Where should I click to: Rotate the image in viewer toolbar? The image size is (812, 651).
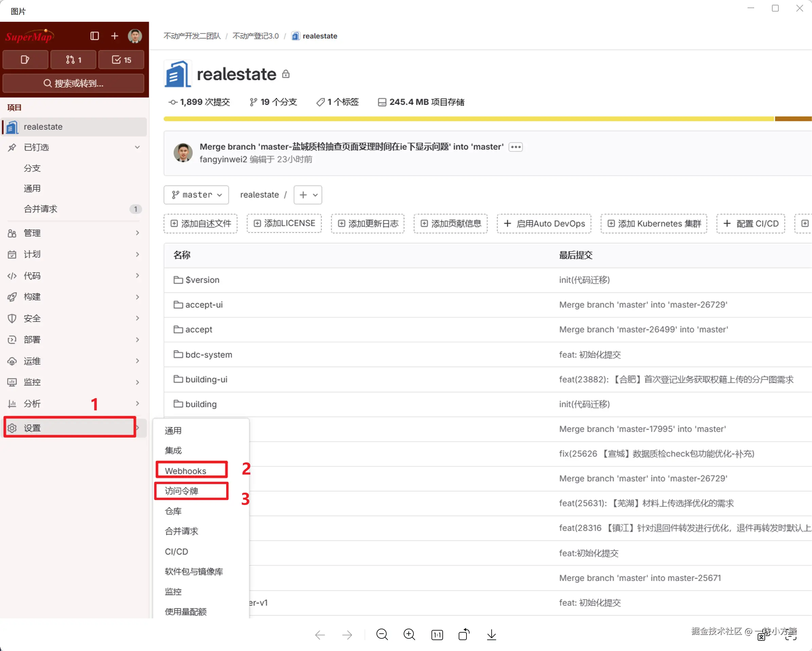pos(464,634)
